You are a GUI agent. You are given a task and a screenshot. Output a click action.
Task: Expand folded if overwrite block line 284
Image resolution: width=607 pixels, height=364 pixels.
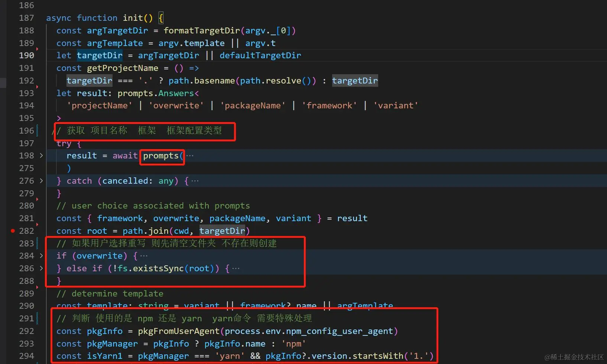click(x=41, y=256)
